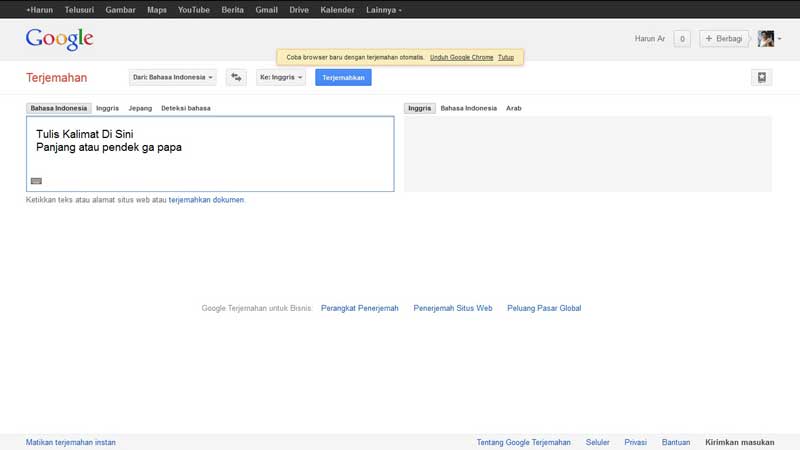Select Arab target language tab

click(x=514, y=108)
